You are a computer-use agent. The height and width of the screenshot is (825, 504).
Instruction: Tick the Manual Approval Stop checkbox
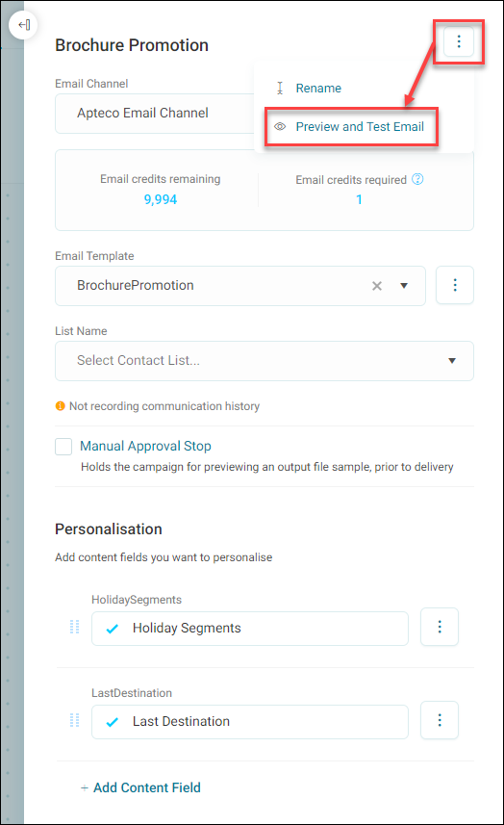[x=63, y=447]
